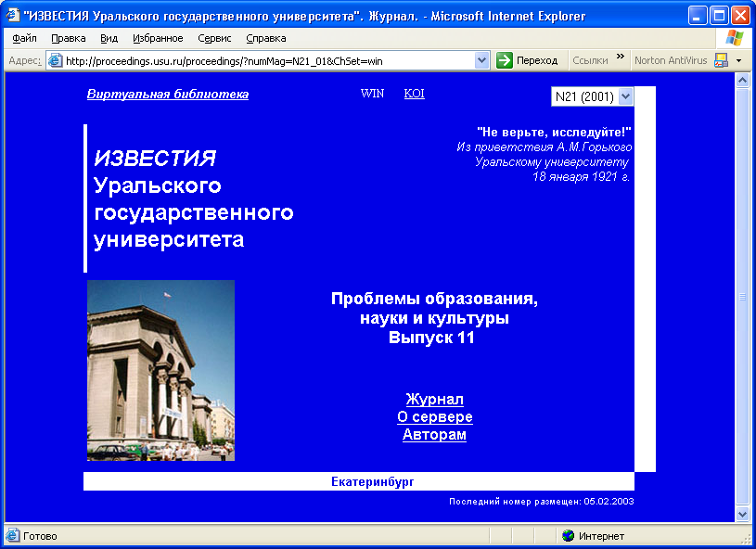Expand the links toolbar chevron
Viewport: 756px width, 549px height.
pyautogui.click(x=621, y=57)
